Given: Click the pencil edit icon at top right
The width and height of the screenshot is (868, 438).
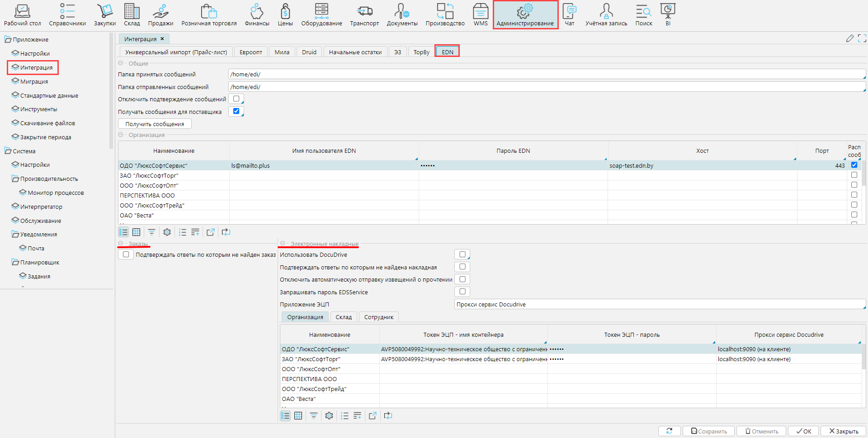Looking at the screenshot, I should coord(849,38).
